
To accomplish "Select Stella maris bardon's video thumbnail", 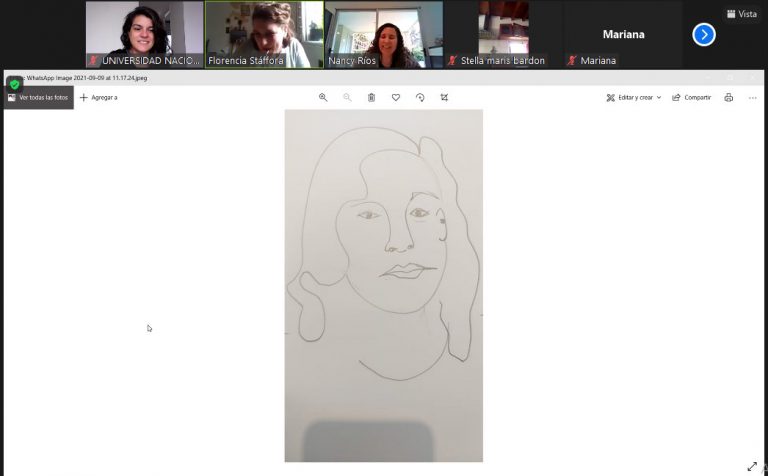I will point(503,34).
